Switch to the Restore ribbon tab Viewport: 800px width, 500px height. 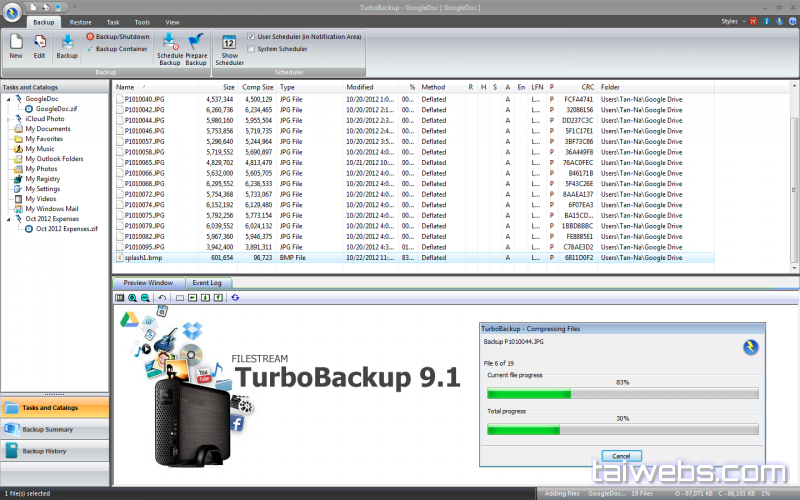(x=81, y=21)
